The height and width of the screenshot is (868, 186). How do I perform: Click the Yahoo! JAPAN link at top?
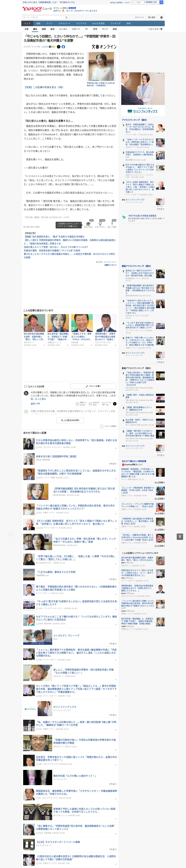pos(116,2)
